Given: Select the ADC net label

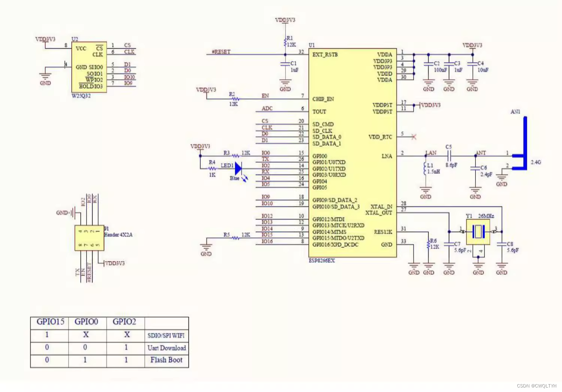Looking at the screenshot, I should 267,108.
